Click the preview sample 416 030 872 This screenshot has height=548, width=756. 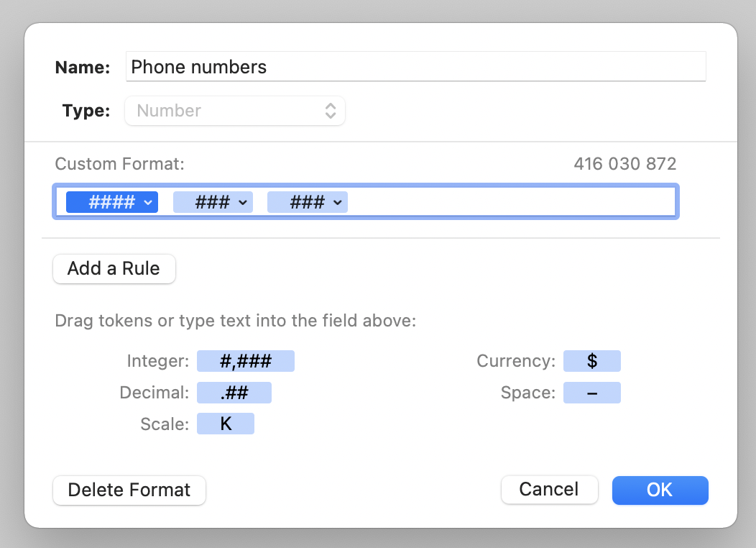(624, 164)
